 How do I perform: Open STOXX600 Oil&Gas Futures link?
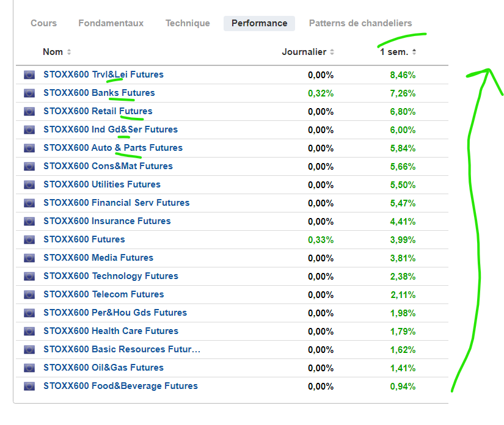pyautogui.click(x=103, y=368)
